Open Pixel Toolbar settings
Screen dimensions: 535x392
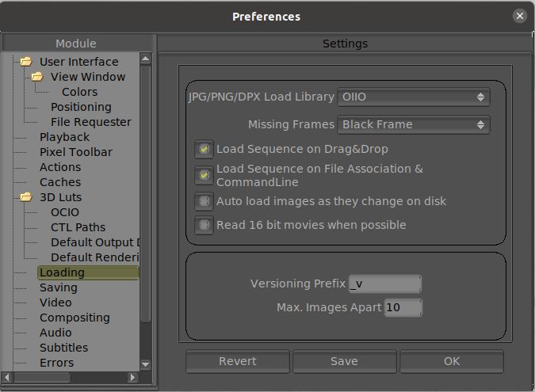[76, 152]
